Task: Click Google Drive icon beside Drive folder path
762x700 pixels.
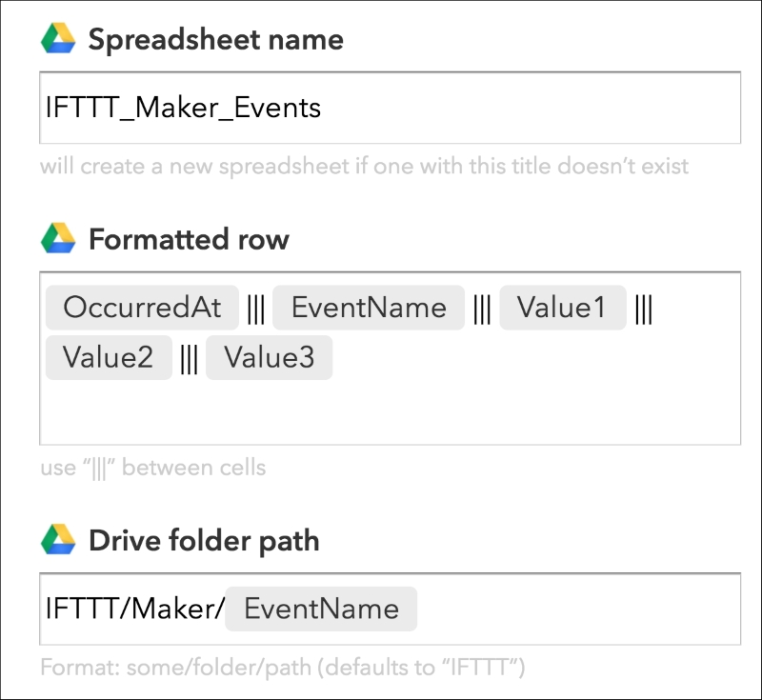Action: [x=58, y=541]
